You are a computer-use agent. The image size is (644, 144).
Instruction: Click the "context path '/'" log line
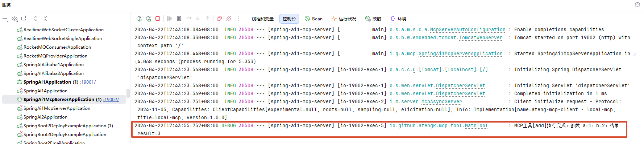click(x=161, y=46)
